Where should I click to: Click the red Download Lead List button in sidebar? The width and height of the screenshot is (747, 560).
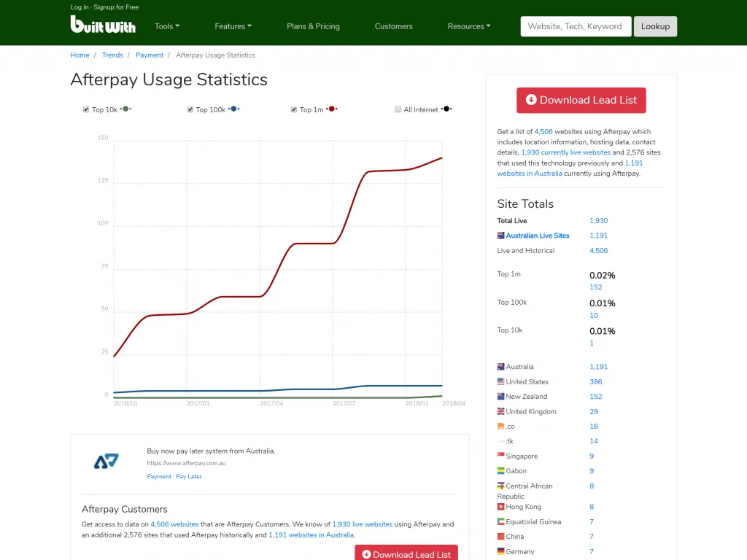pyautogui.click(x=581, y=100)
